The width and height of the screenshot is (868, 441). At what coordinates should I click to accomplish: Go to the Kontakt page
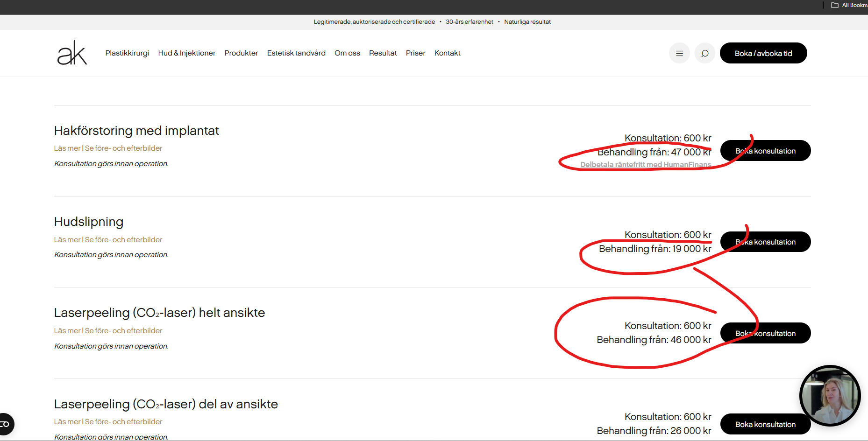pyautogui.click(x=447, y=53)
